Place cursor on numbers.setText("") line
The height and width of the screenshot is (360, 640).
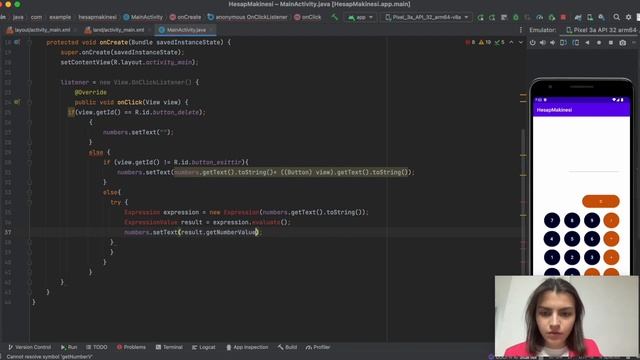coord(138,132)
